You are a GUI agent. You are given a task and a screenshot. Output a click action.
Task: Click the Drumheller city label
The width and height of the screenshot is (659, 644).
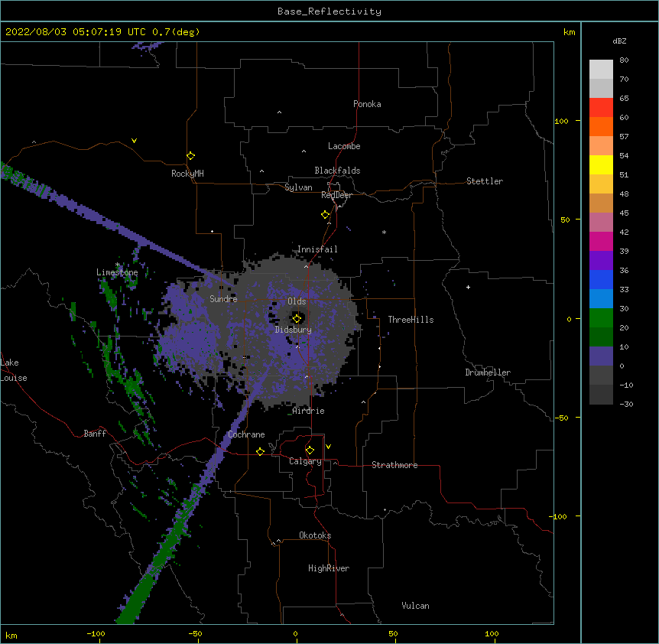488,372
